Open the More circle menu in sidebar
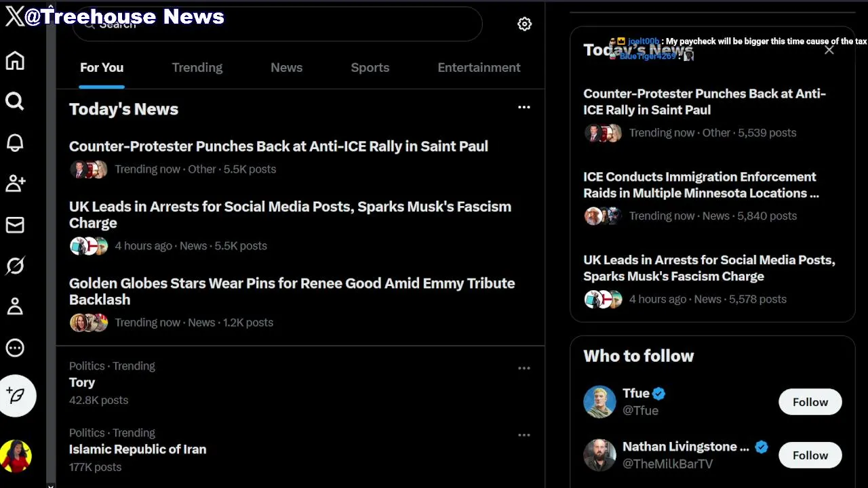 pyautogui.click(x=15, y=348)
